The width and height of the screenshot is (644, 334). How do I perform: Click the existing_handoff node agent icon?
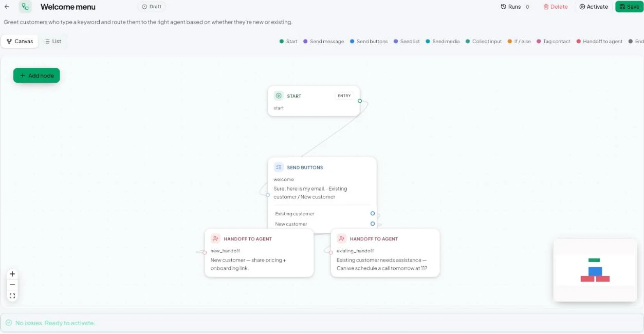pos(341,238)
